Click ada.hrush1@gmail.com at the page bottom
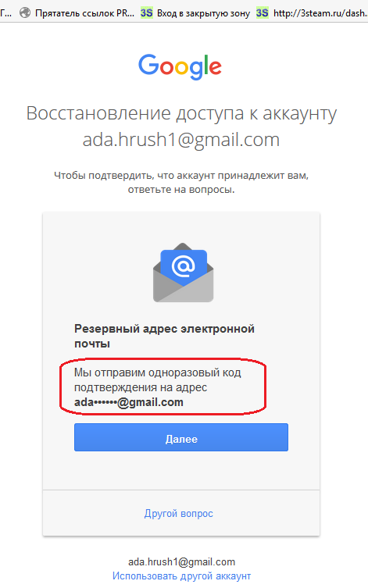368x588 pixels. [181, 561]
